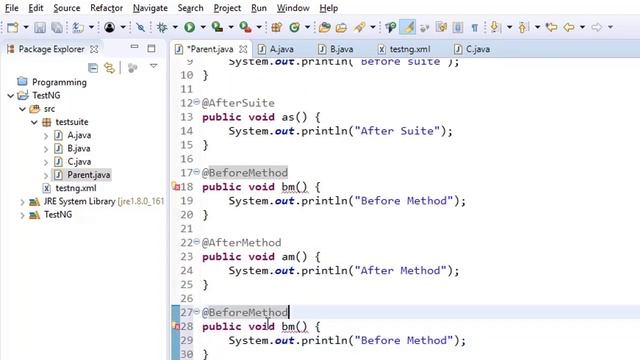Open Package Explorer View Menu triangle
This screenshot has height=360, width=640.
click(x=153, y=66)
